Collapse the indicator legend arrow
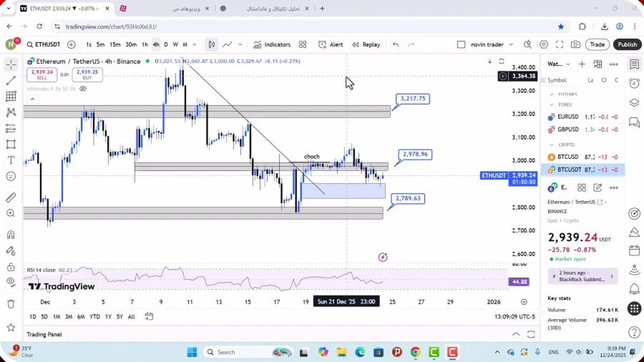The image size is (644, 362). (x=32, y=99)
